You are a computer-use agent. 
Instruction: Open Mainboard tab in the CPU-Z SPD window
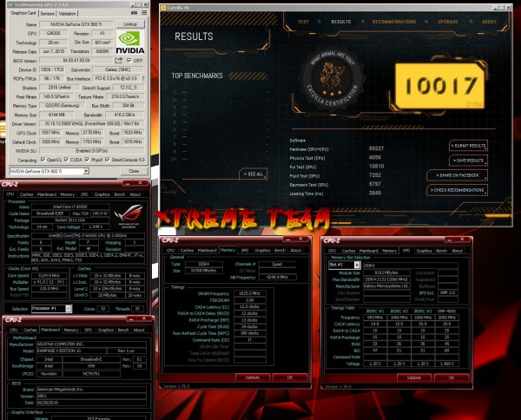(x=369, y=251)
